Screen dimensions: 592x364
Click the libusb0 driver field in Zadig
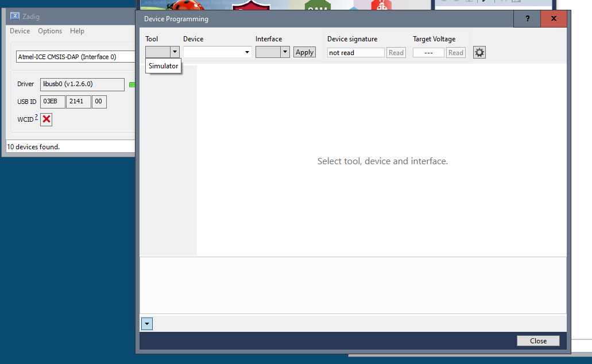coord(82,84)
